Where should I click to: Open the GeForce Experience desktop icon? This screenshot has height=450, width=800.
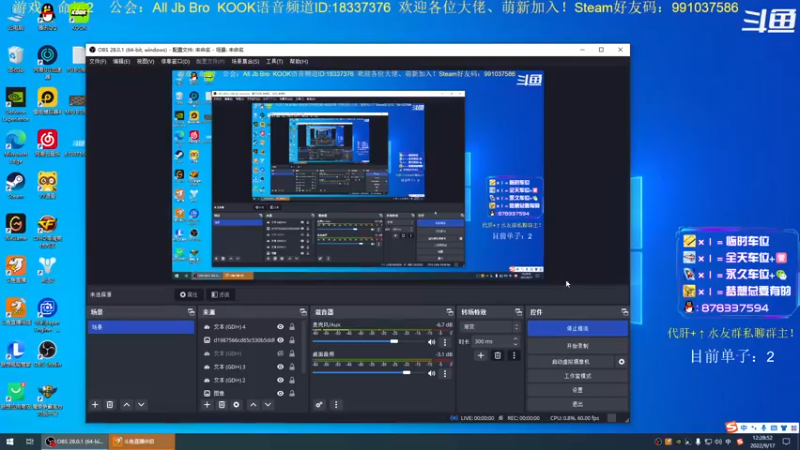[x=15, y=105]
